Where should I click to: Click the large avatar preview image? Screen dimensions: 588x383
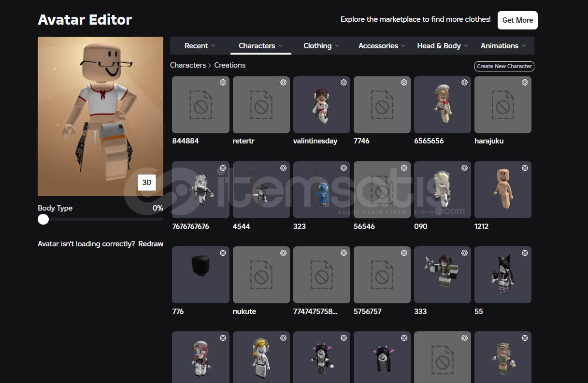pos(100,116)
